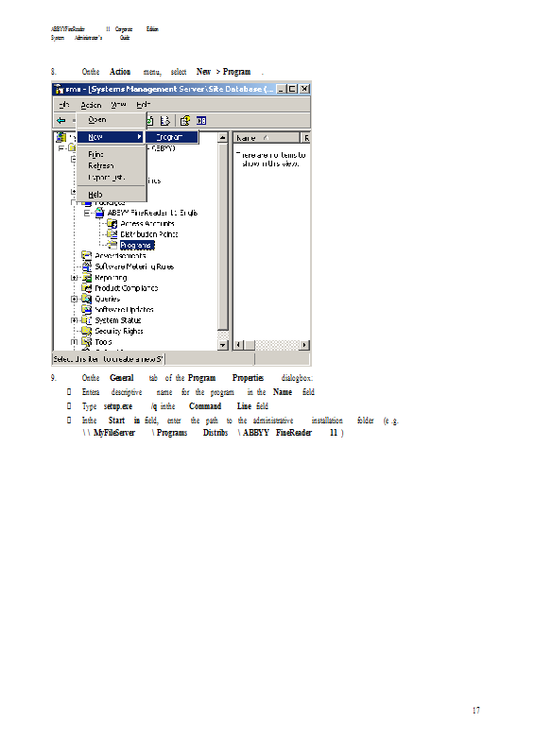Select Software Updates in the tree
The height and width of the screenshot is (756, 535).
point(124,310)
